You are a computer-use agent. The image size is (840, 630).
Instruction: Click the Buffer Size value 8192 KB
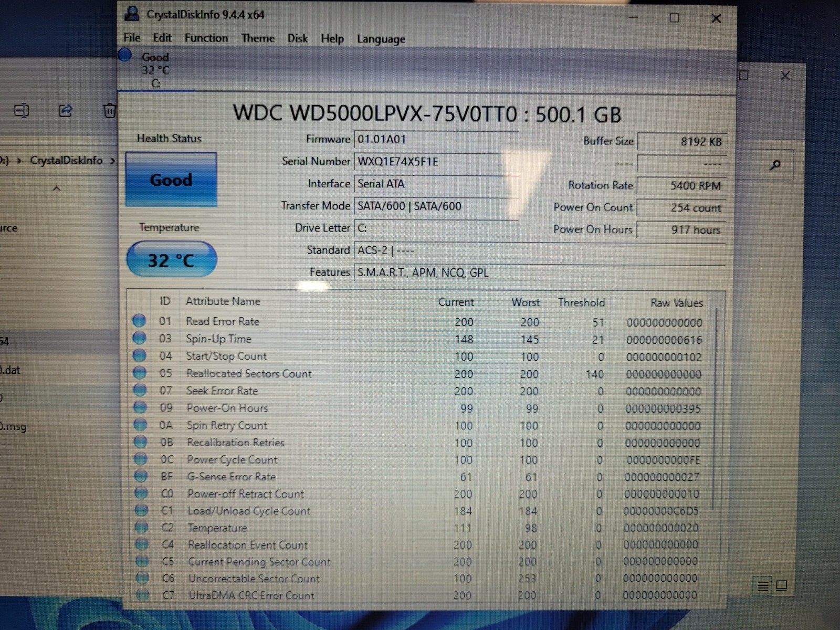pyautogui.click(x=682, y=141)
